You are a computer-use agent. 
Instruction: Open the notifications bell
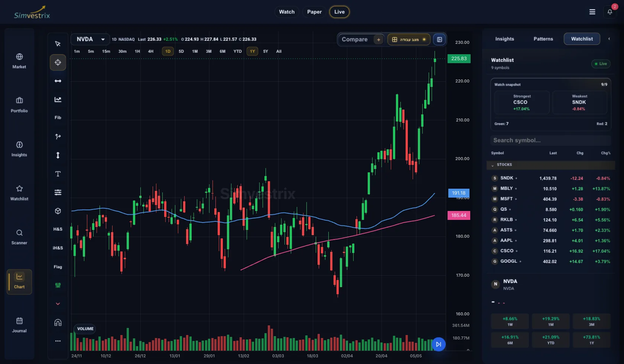(610, 12)
